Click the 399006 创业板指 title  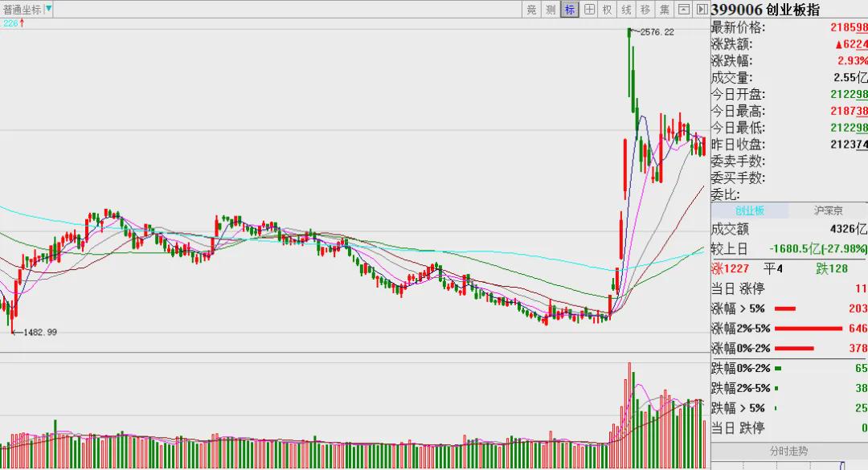[765, 10]
